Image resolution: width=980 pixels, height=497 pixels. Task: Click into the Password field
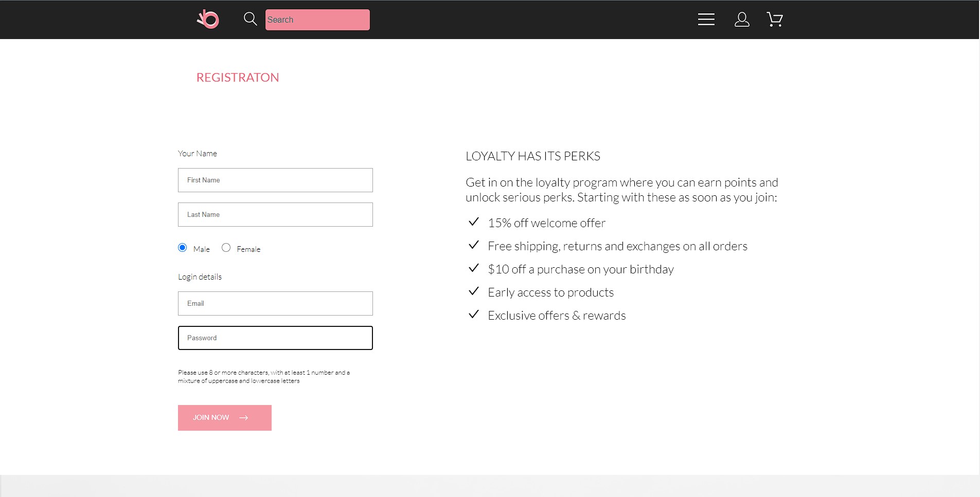275,338
